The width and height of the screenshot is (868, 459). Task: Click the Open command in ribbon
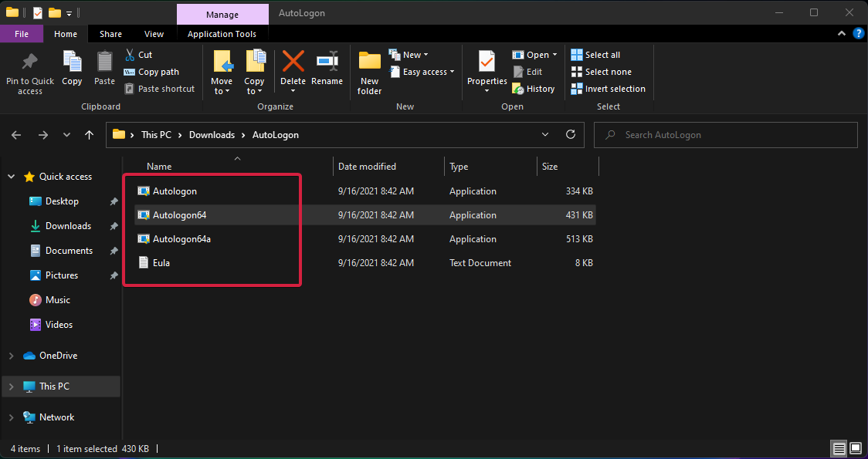point(534,55)
